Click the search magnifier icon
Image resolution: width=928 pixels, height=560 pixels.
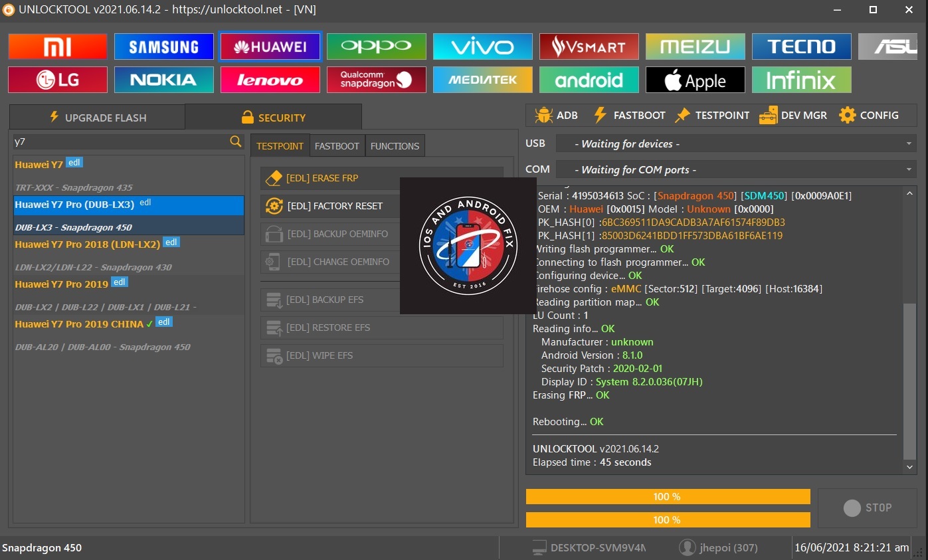236,141
